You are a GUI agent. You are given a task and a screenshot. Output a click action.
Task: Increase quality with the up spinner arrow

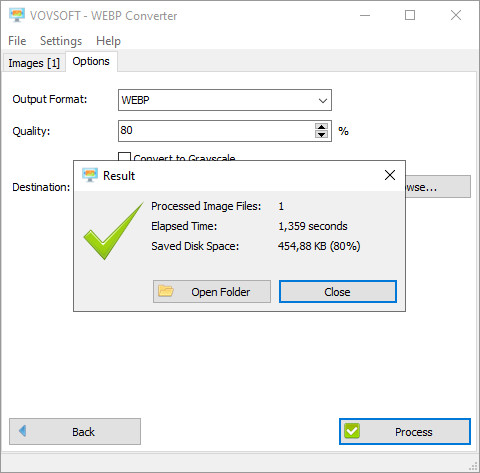point(321,127)
